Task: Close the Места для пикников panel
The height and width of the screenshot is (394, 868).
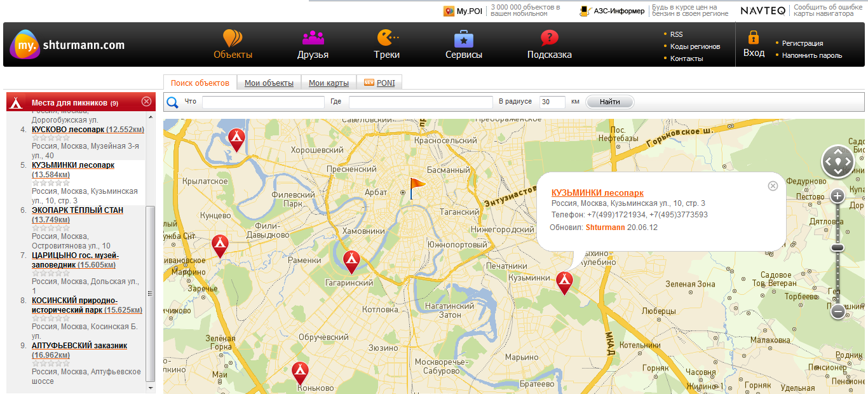Action: click(x=146, y=102)
